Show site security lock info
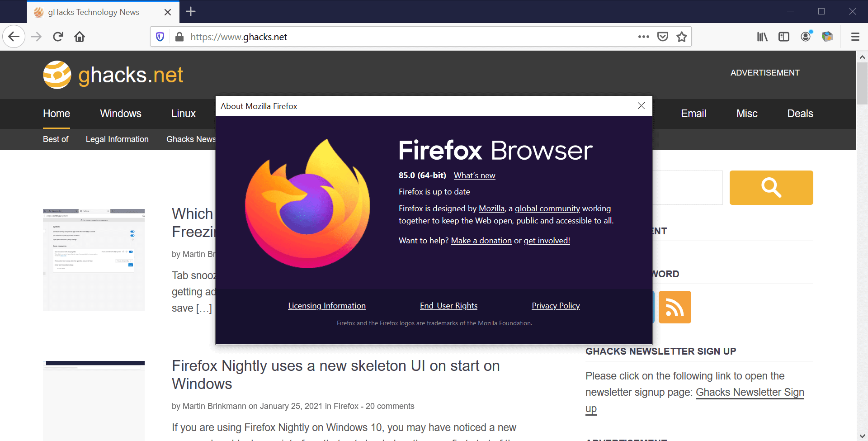868x441 pixels. click(x=179, y=37)
